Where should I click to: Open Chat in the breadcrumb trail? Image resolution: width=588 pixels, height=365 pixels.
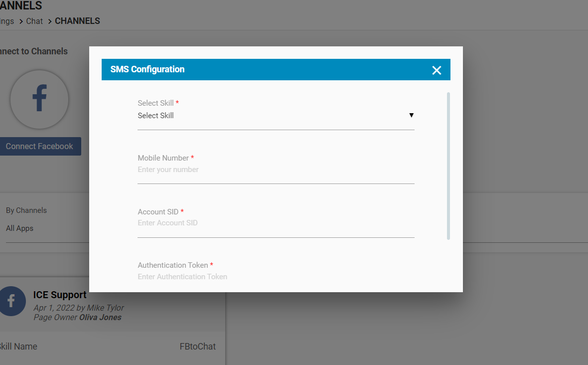[34, 21]
